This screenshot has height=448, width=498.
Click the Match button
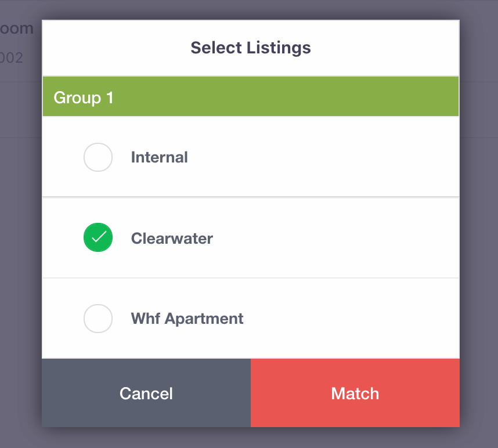355,393
